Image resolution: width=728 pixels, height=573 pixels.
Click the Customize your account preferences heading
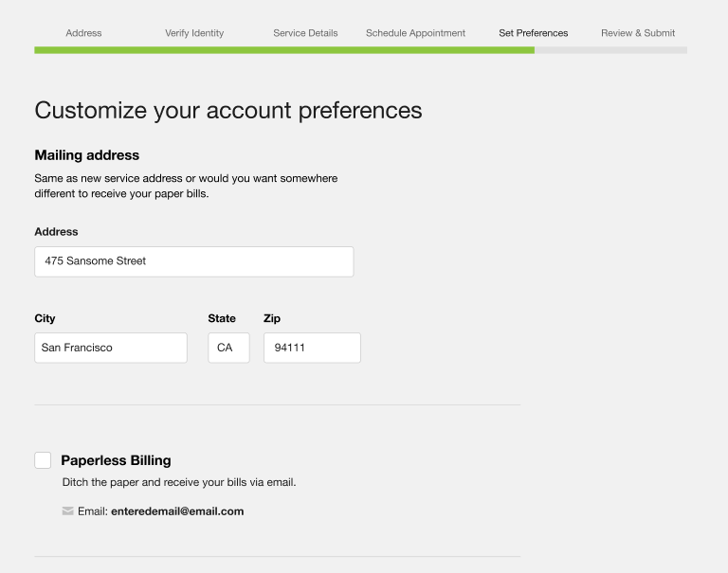tap(228, 110)
